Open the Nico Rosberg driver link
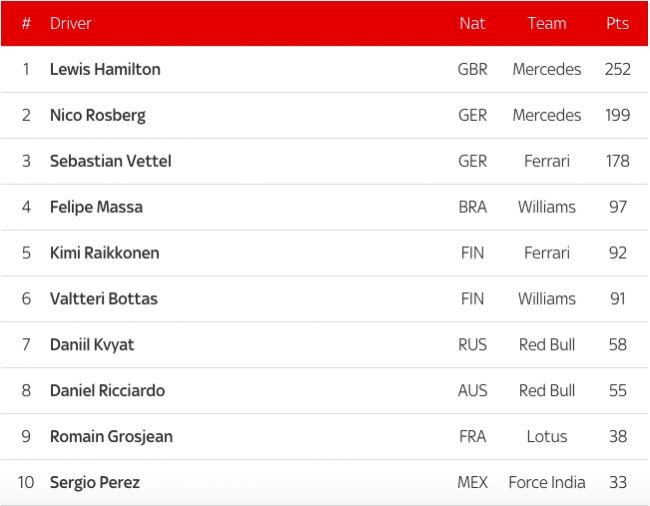Image resolution: width=650 pixels, height=506 pixels. pyautogui.click(x=97, y=115)
